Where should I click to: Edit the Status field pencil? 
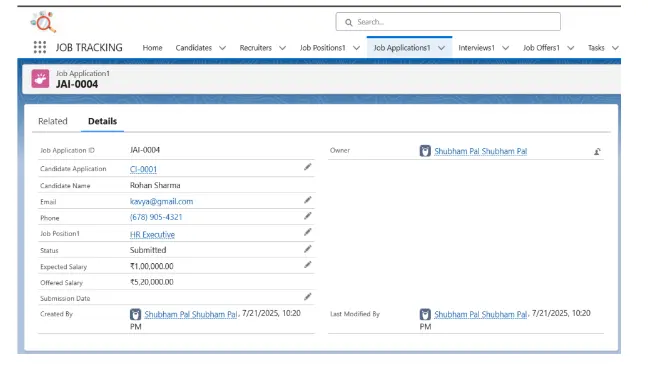click(307, 249)
